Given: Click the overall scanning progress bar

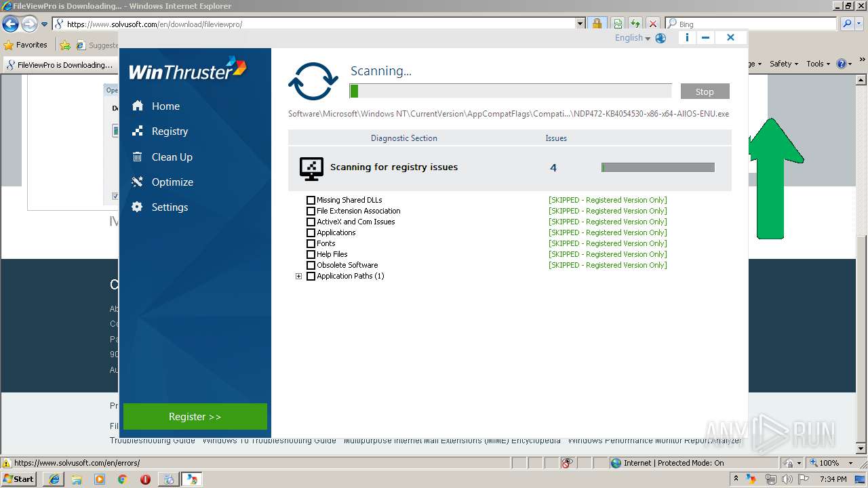Looking at the screenshot, I should click(511, 91).
